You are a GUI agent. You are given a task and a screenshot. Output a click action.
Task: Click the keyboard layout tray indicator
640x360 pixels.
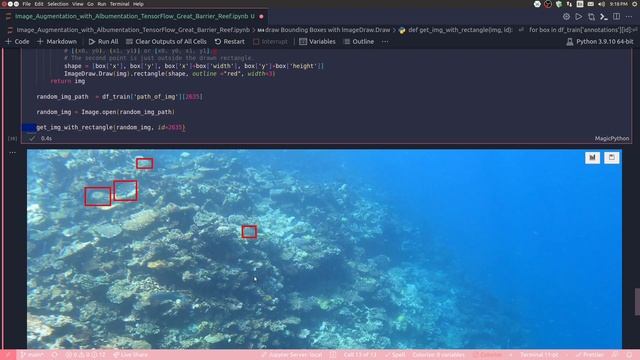[580, 4]
